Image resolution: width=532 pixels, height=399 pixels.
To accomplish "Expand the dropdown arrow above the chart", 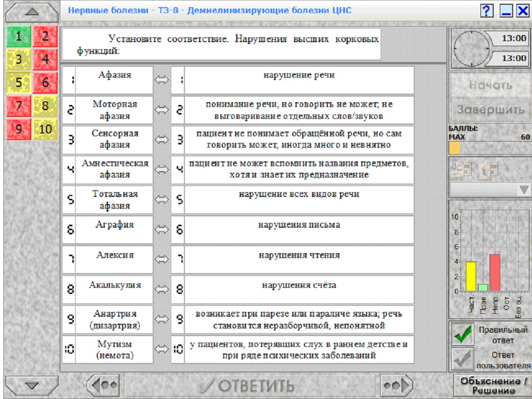I will pos(523,190).
